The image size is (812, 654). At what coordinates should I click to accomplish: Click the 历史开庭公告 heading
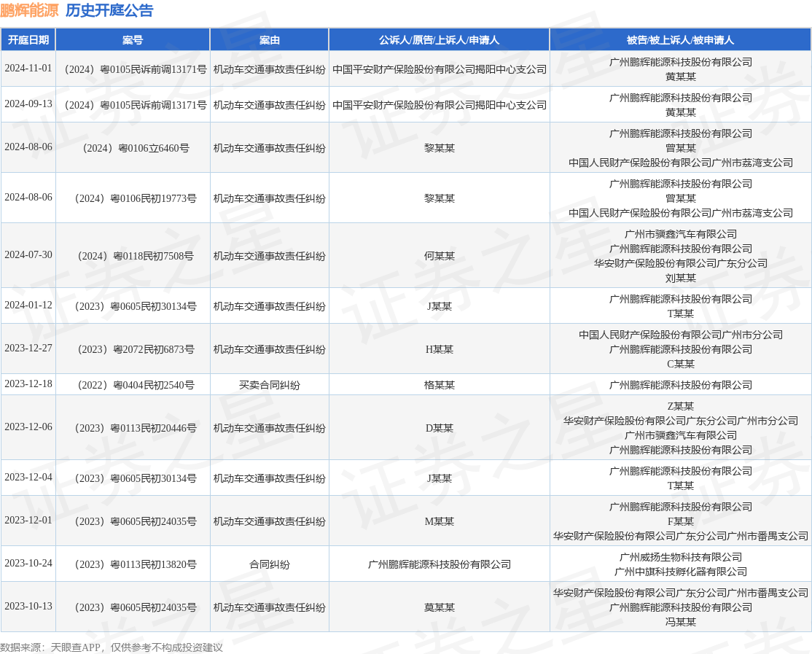(x=109, y=10)
